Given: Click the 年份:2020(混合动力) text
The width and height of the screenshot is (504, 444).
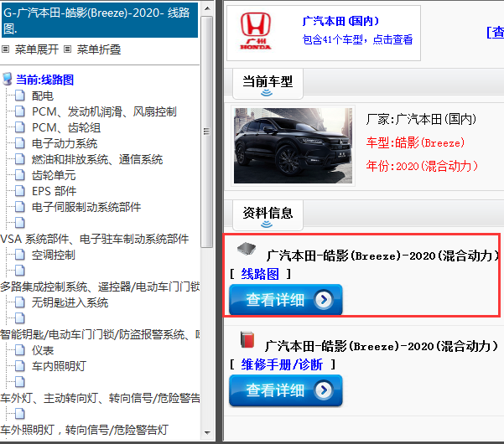Looking at the screenshot, I should tap(422, 167).
